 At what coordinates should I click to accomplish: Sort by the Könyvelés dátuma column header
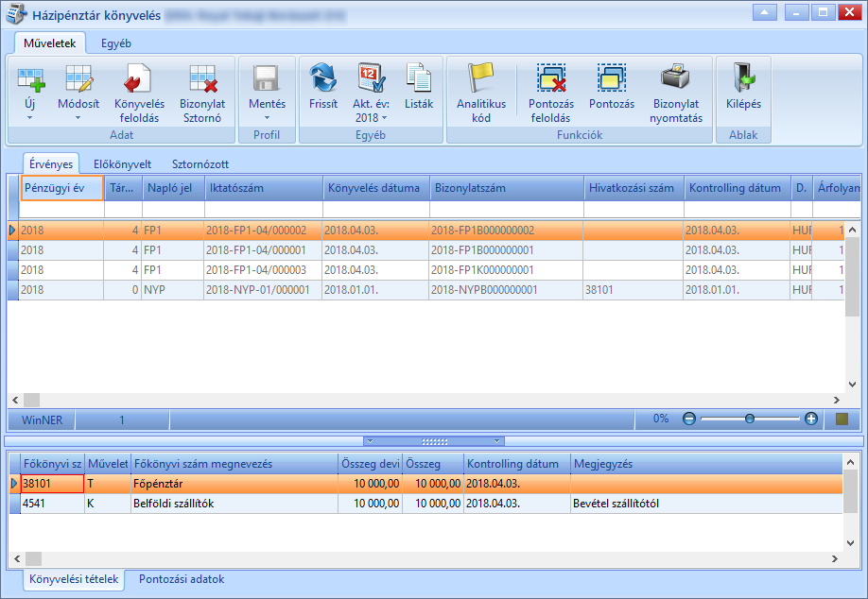coord(376,188)
